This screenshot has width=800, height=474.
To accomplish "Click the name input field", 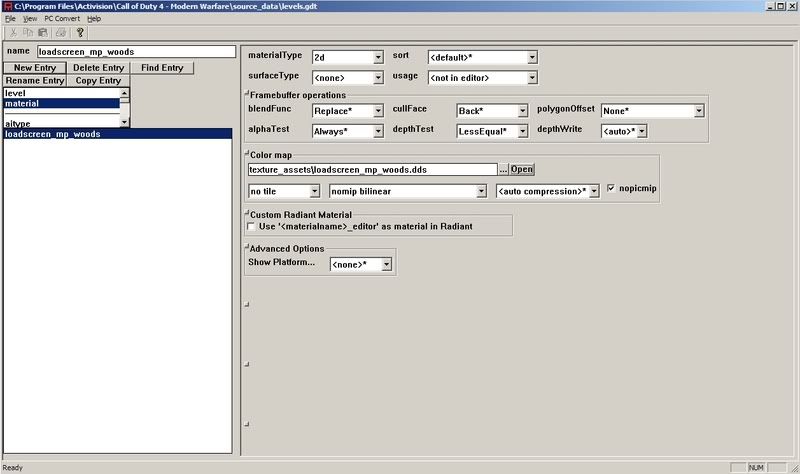I will coord(135,51).
